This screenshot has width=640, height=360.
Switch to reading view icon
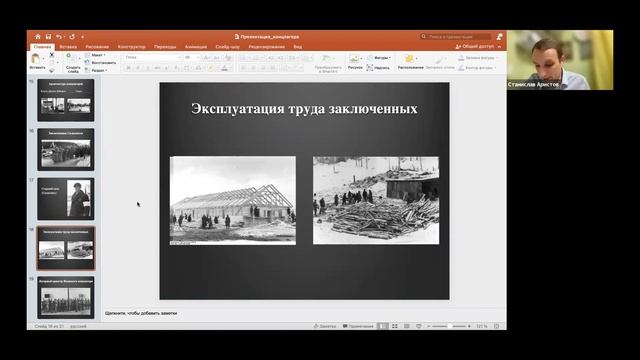(407, 326)
